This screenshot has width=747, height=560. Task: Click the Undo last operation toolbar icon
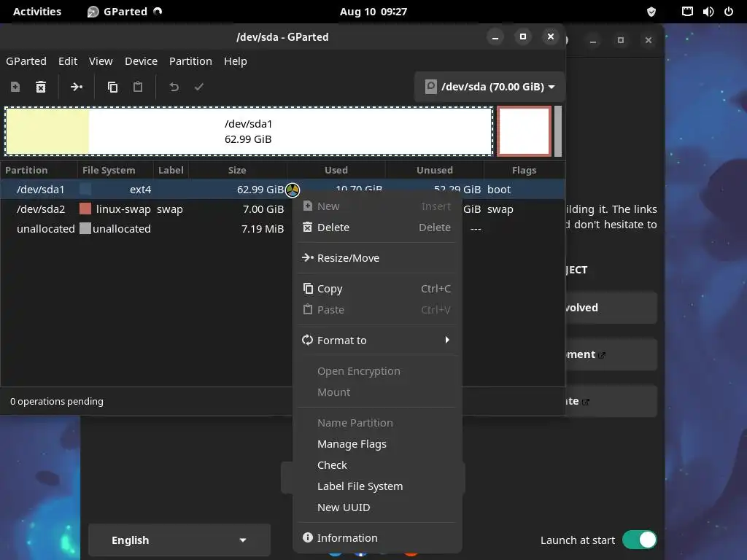point(174,87)
